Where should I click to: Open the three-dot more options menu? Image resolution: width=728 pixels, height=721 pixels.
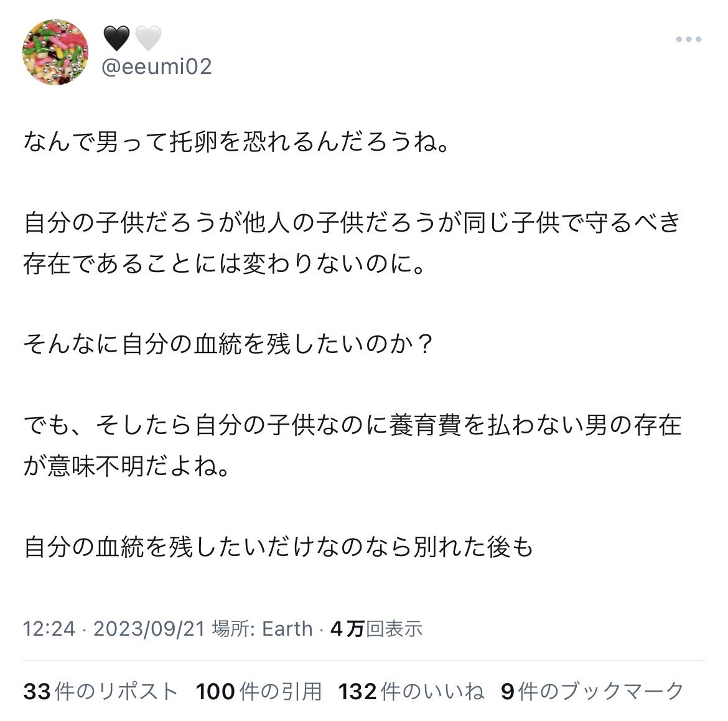click(x=689, y=39)
